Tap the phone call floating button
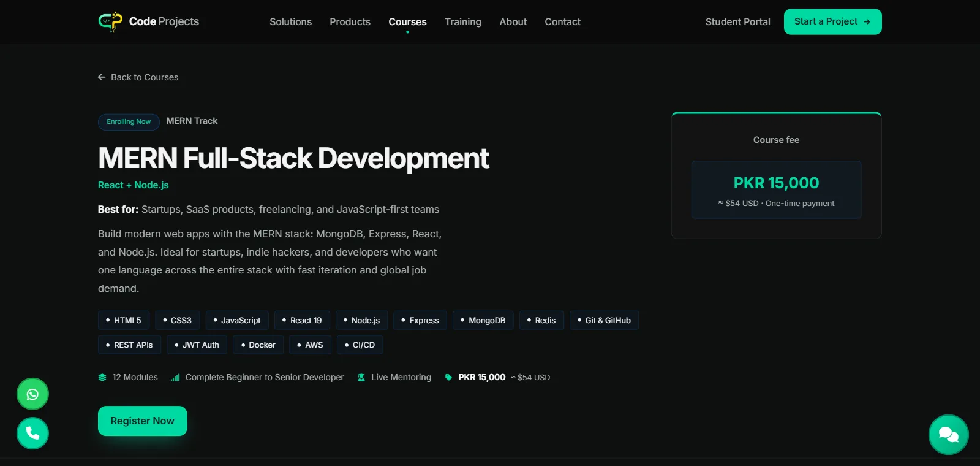 click(x=32, y=434)
